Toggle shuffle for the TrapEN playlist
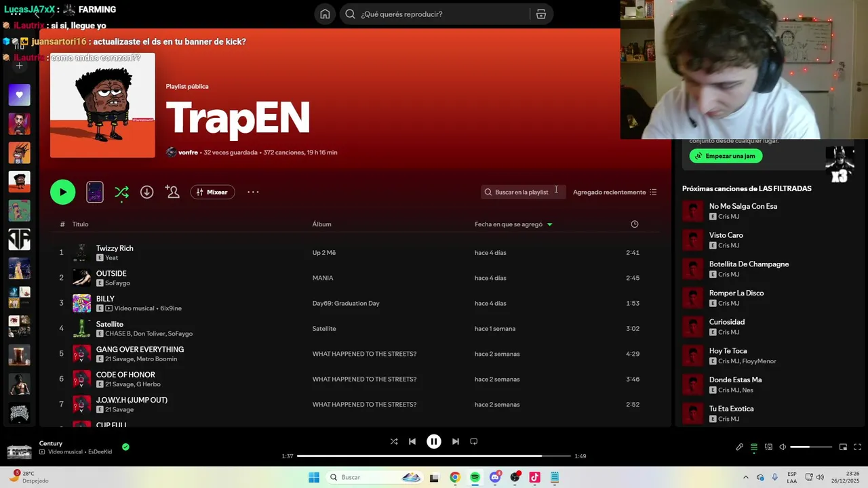Image resolution: width=868 pixels, height=488 pixels. click(121, 192)
